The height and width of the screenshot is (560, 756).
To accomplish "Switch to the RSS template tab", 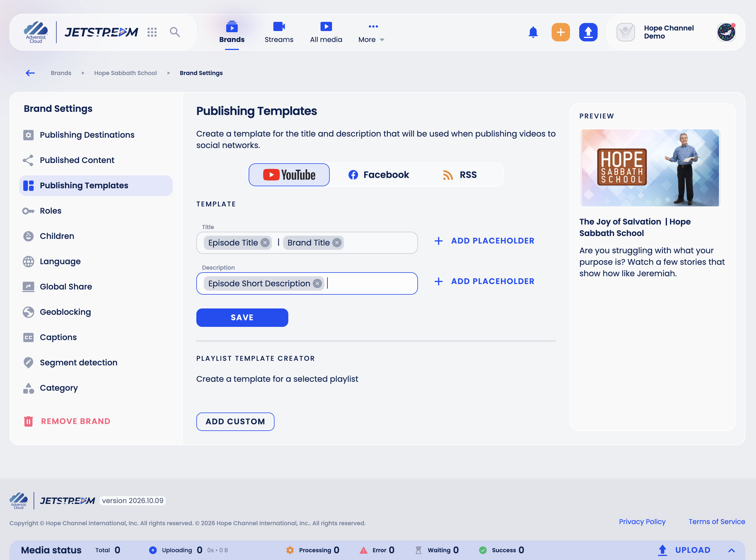I will click(x=460, y=175).
